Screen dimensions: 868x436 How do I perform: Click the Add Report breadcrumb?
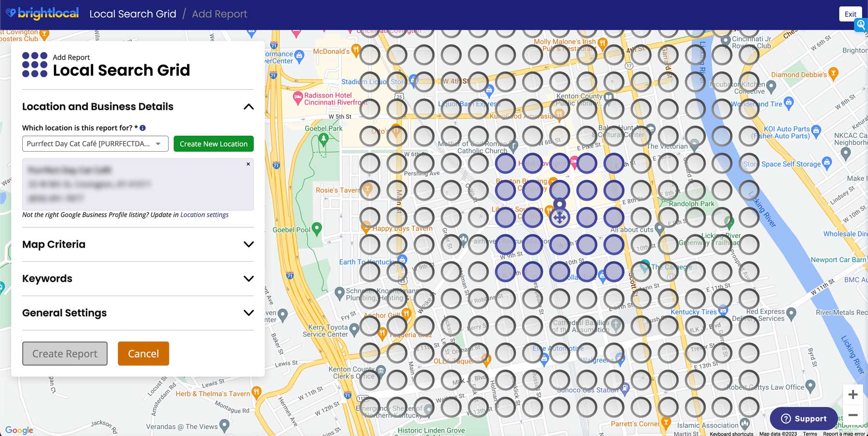[x=219, y=13]
